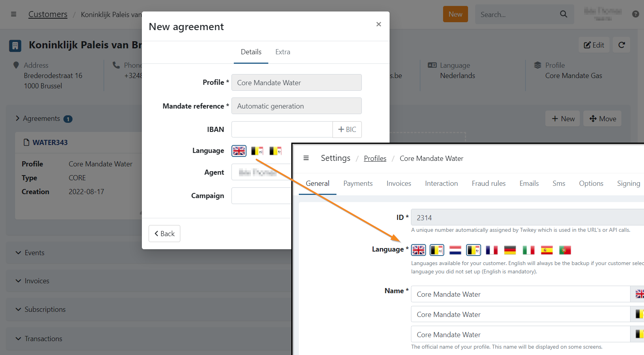The height and width of the screenshot is (355, 644).
Task: Click the Back button
Action: [164, 234]
